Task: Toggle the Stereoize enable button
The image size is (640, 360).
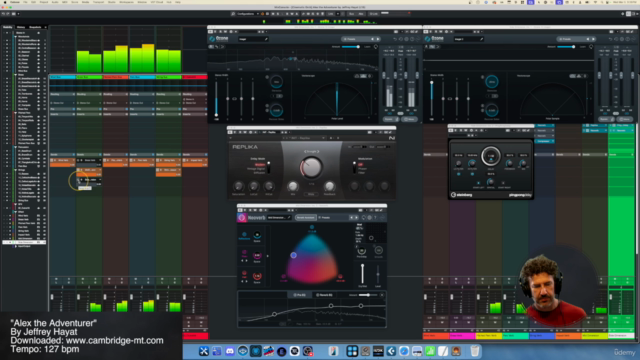Action: coord(267,77)
